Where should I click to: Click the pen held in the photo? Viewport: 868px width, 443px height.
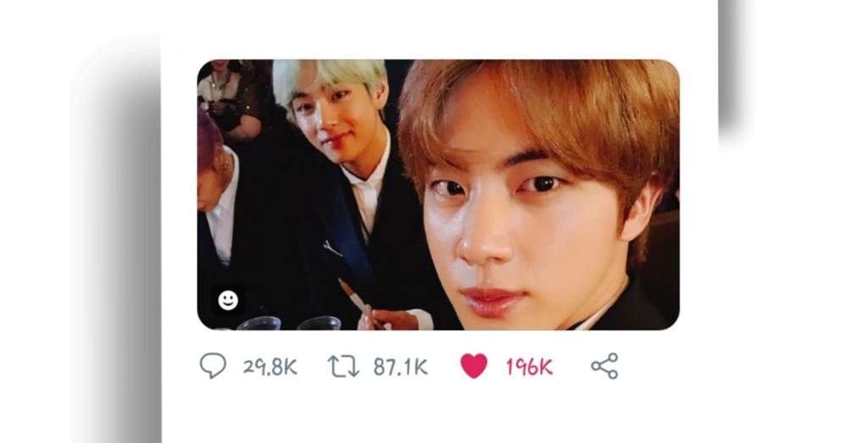coord(354,299)
